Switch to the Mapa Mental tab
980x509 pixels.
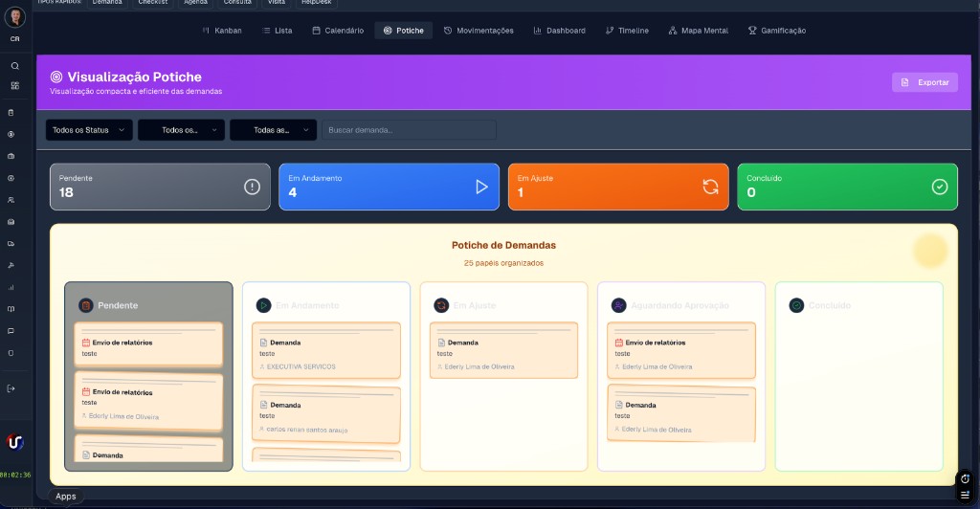click(699, 31)
